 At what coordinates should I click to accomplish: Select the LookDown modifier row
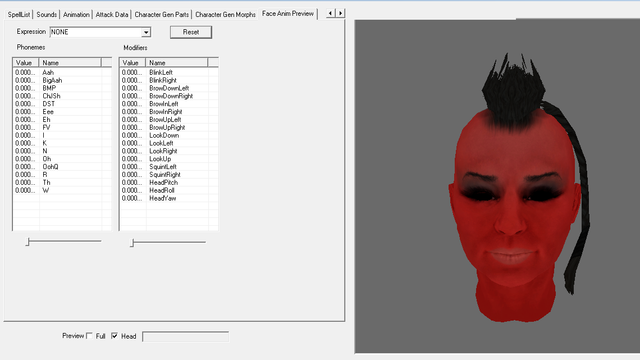click(169, 135)
